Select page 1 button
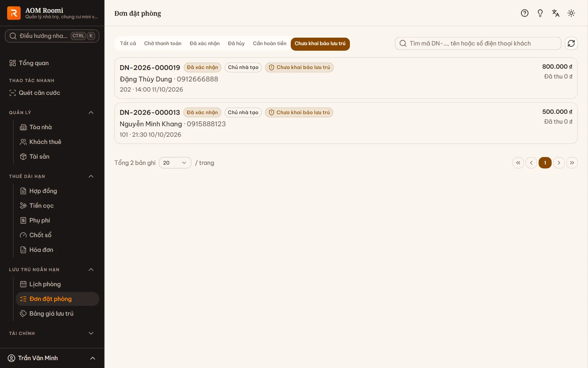 coord(545,163)
